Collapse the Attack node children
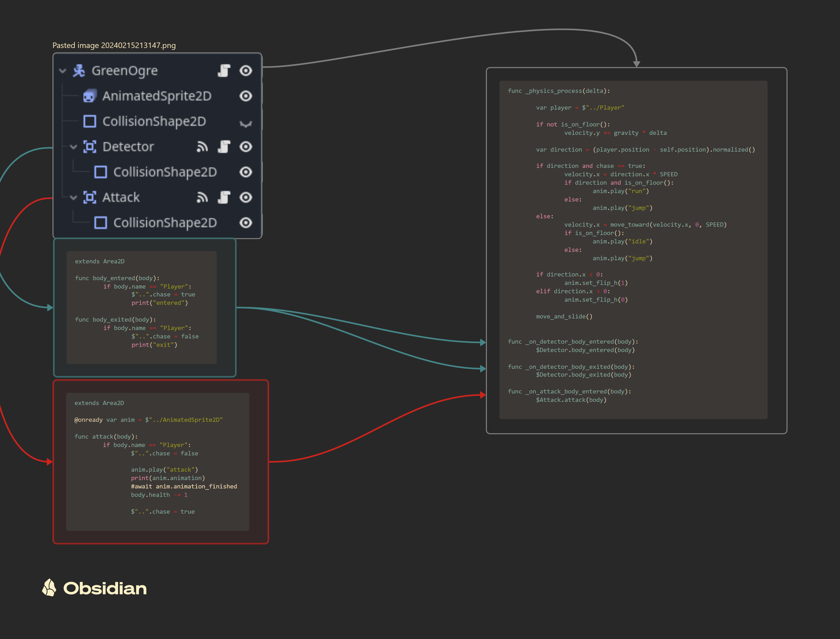The width and height of the screenshot is (840, 639). coord(73,198)
